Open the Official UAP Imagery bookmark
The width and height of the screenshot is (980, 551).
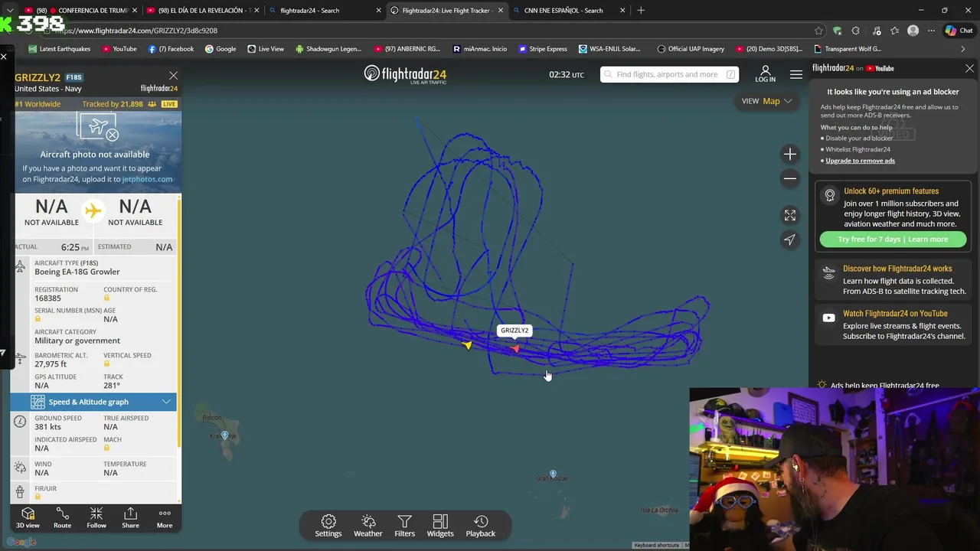[691, 49]
